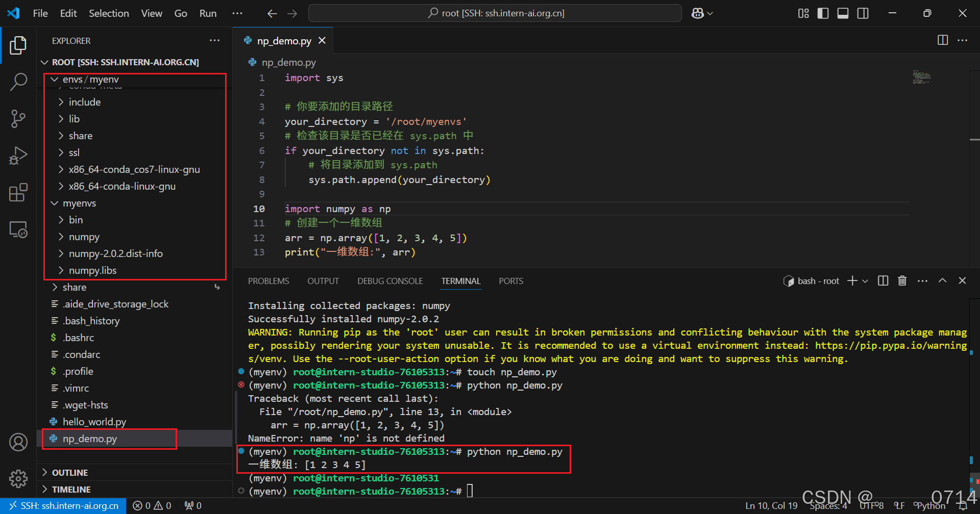Open the Run menu

pos(208,13)
